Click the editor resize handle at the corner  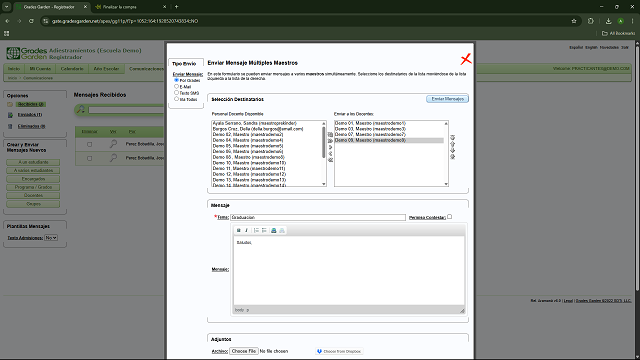(x=462, y=311)
